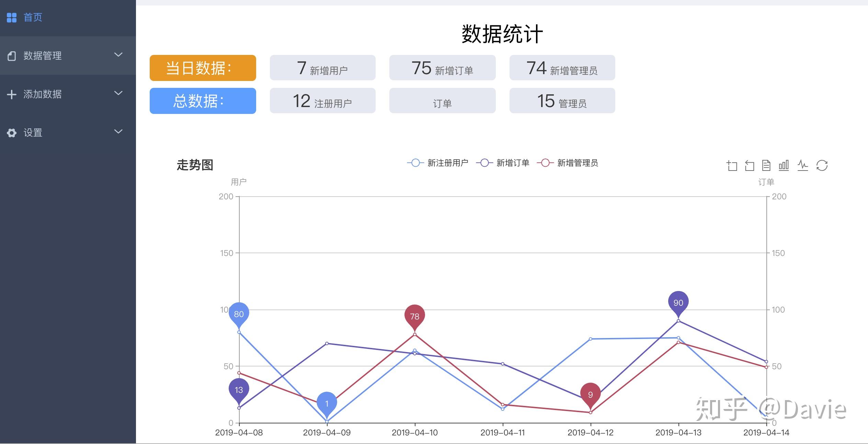868x444 pixels.
Task: Click x-axis label 2019-04-10
Action: pos(415,433)
